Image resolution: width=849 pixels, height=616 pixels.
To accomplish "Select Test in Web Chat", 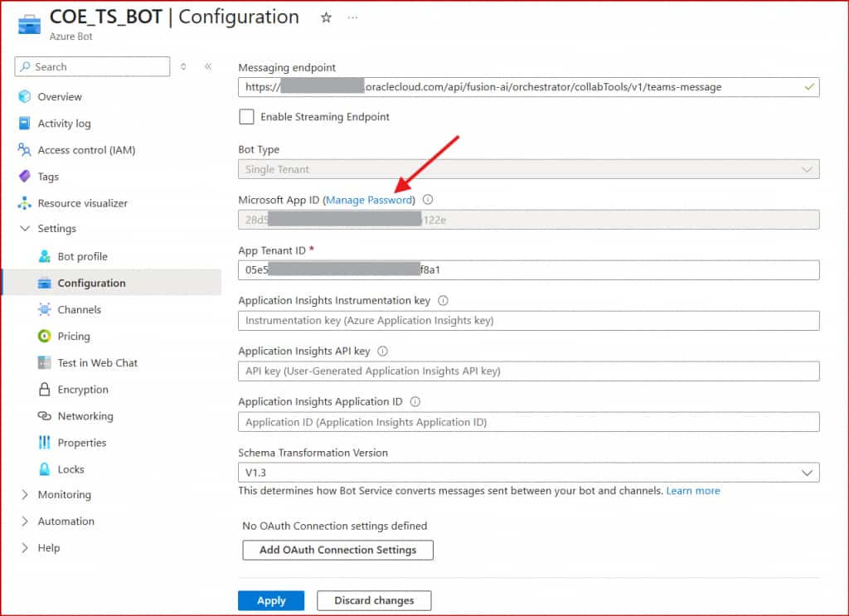I will (97, 363).
